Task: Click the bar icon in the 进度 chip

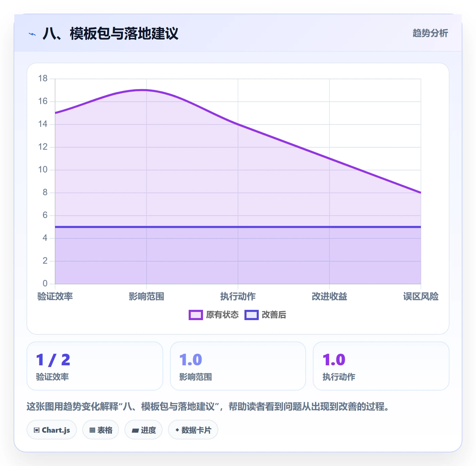Action: (x=135, y=431)
